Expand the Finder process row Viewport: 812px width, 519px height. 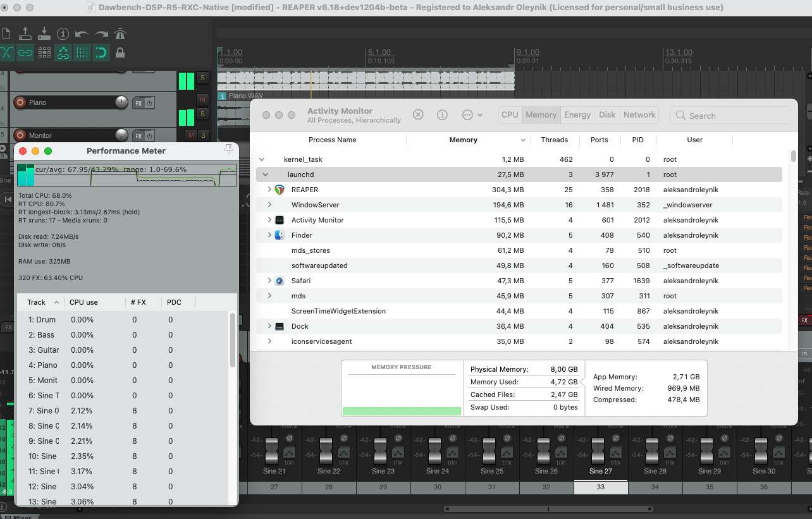269,235
